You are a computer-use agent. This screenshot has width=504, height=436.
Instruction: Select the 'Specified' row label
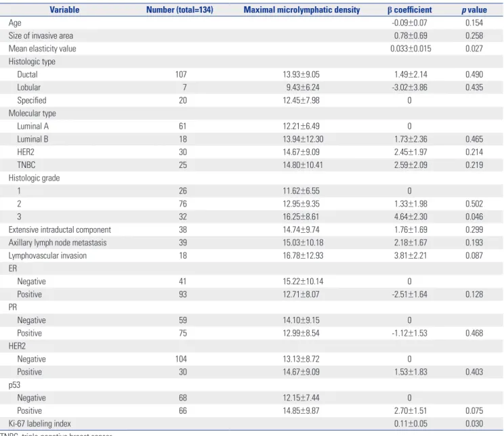(31, 100)
